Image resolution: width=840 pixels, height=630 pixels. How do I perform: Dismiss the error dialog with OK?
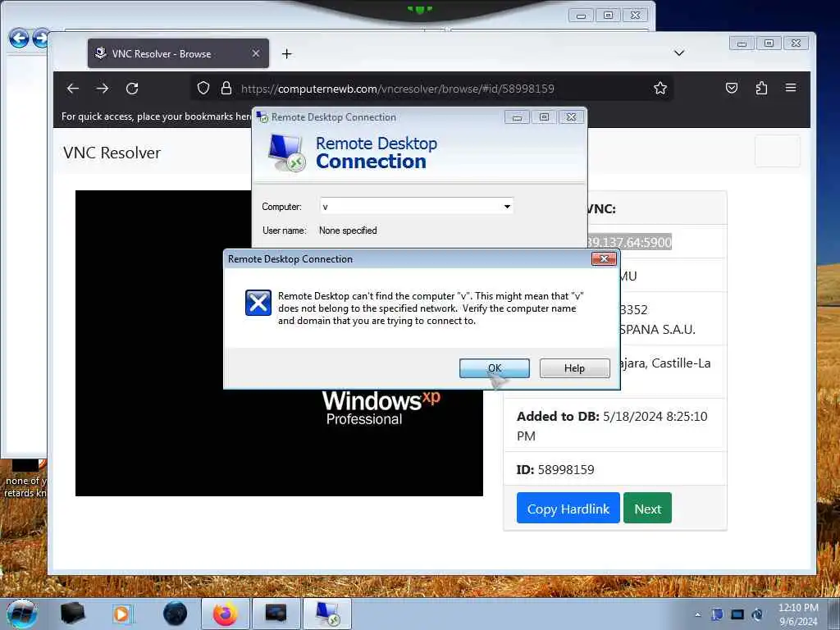494,368
